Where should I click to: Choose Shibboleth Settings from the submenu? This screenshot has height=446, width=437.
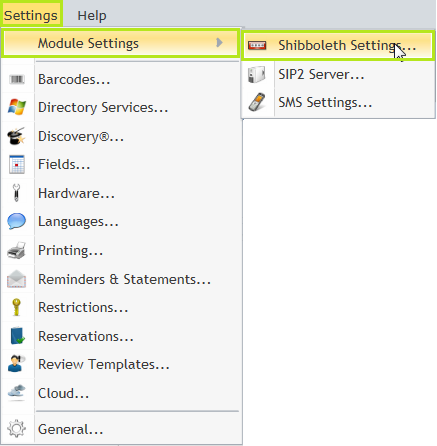click(337, 45)
